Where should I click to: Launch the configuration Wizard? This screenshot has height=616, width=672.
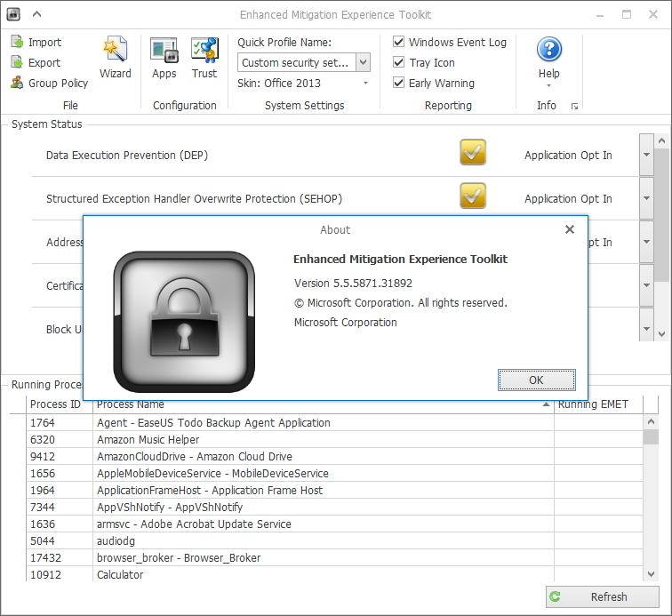[x=116, y=58]
